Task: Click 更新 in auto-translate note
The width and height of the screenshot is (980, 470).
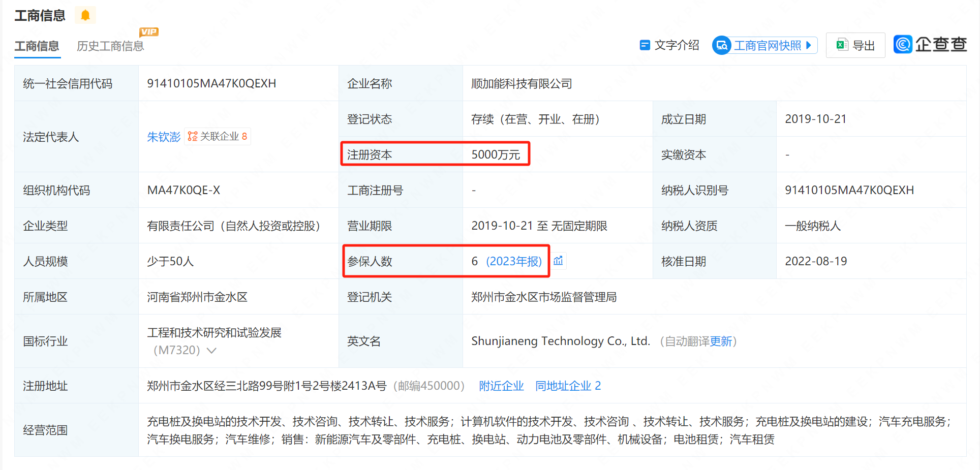Action: pyautogui.click(x=721, y=341)
